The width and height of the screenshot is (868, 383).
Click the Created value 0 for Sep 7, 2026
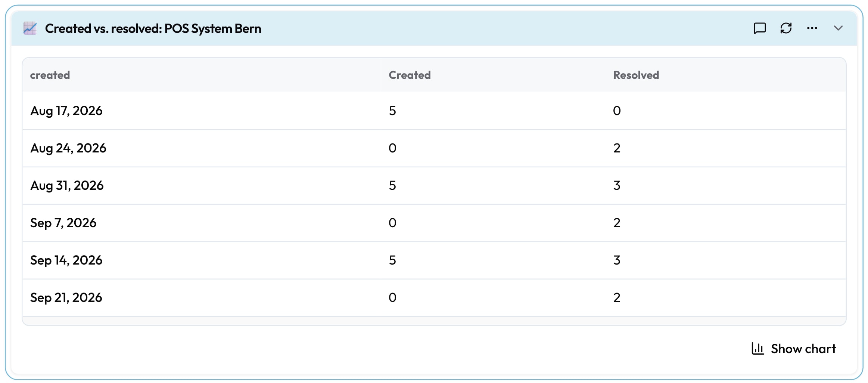click(x=392, y=223)
